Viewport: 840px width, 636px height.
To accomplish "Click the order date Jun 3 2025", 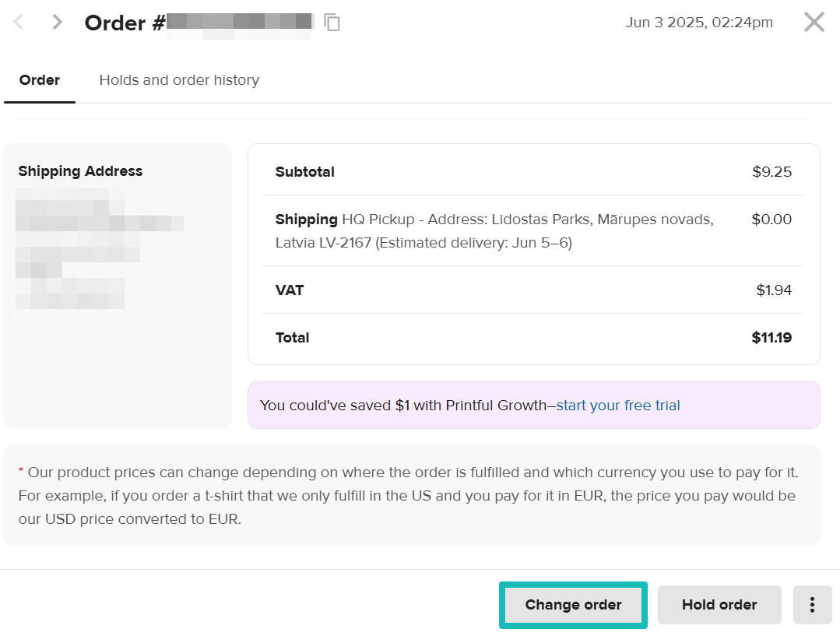I will (x=699, y=23).
